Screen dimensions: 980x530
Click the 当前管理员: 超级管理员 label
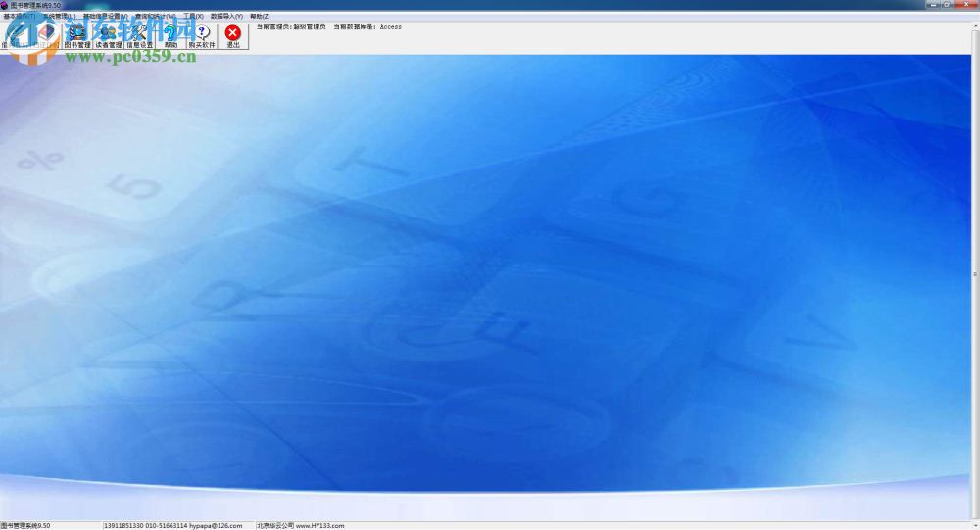click(291, 26)
